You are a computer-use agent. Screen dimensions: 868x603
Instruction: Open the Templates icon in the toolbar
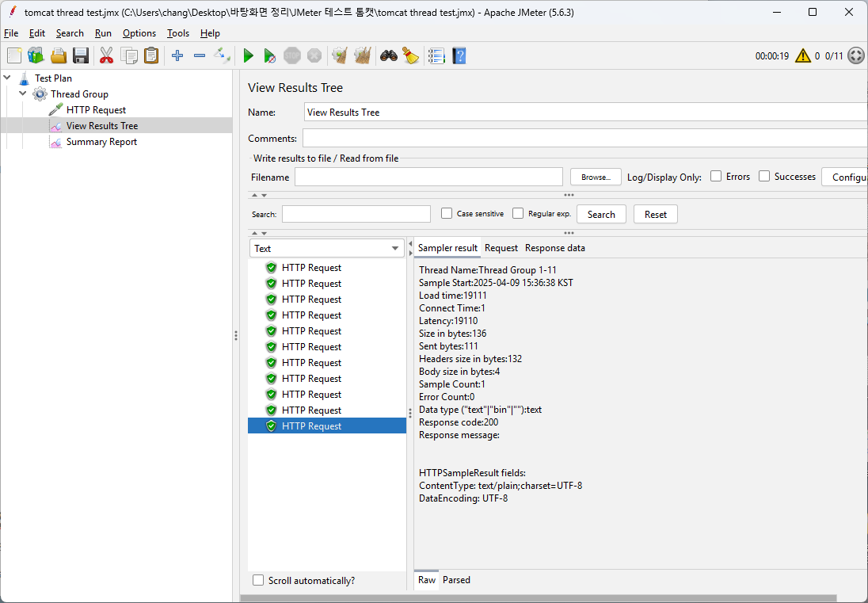tap(36, 55)
